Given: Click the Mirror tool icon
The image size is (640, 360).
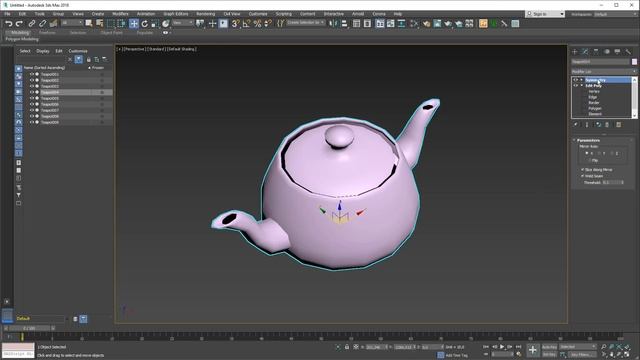Looking at the screenshot, I should point(333,24).
